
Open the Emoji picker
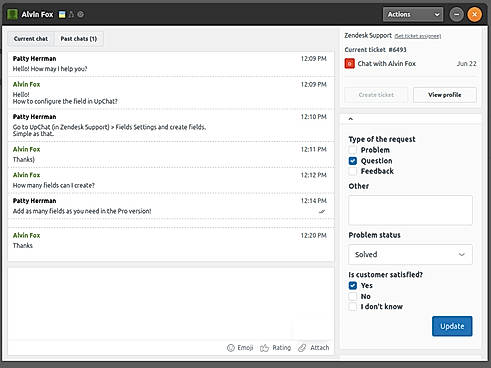pos(240,348)
